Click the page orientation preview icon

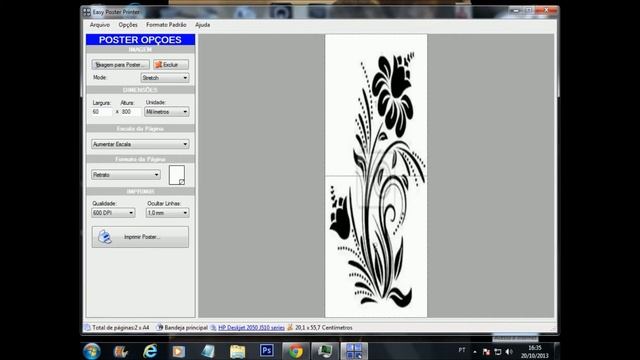point(177,175)
